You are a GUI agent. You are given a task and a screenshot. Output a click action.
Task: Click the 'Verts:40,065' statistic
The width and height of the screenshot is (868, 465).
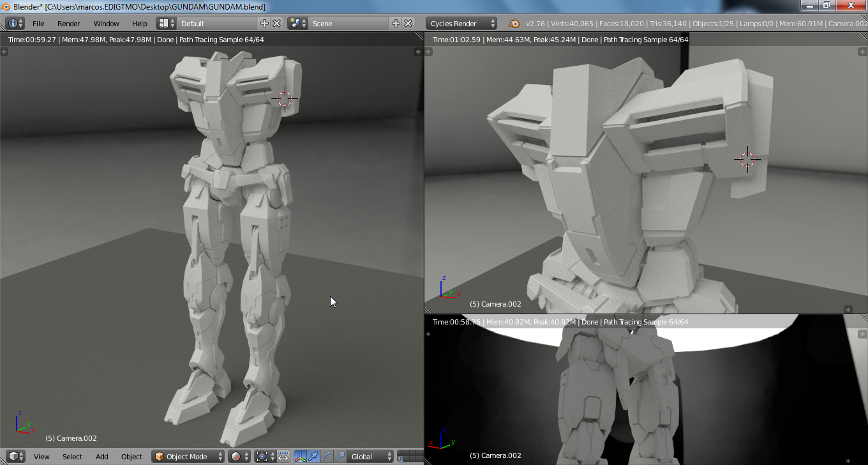(572, 24)
